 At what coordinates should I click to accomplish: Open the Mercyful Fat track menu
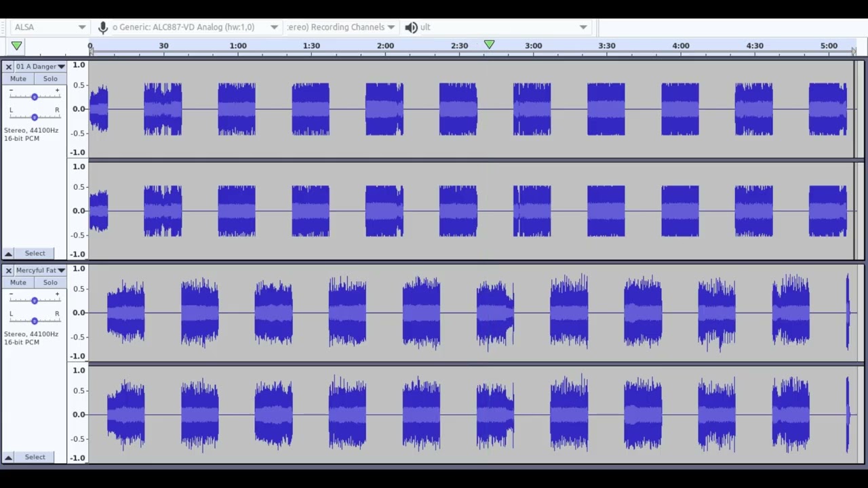(x=40, y=270)
